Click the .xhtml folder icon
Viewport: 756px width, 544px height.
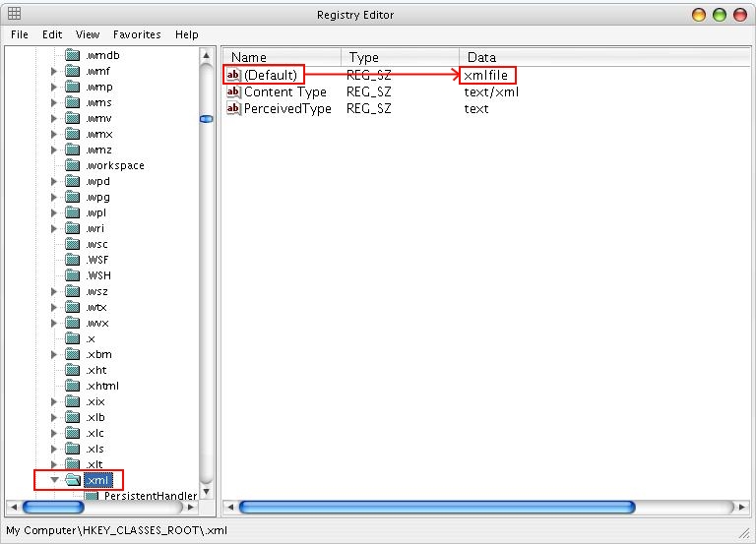click(x=73, y=386)
